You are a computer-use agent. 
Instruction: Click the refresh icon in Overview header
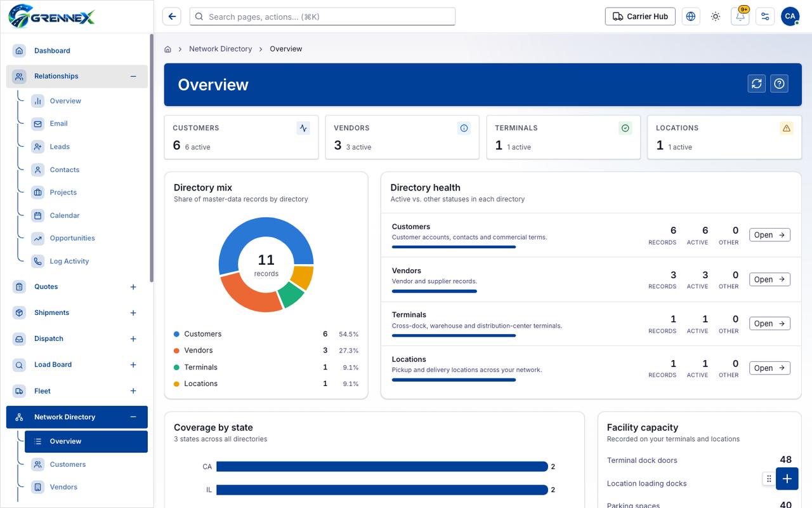757,83
